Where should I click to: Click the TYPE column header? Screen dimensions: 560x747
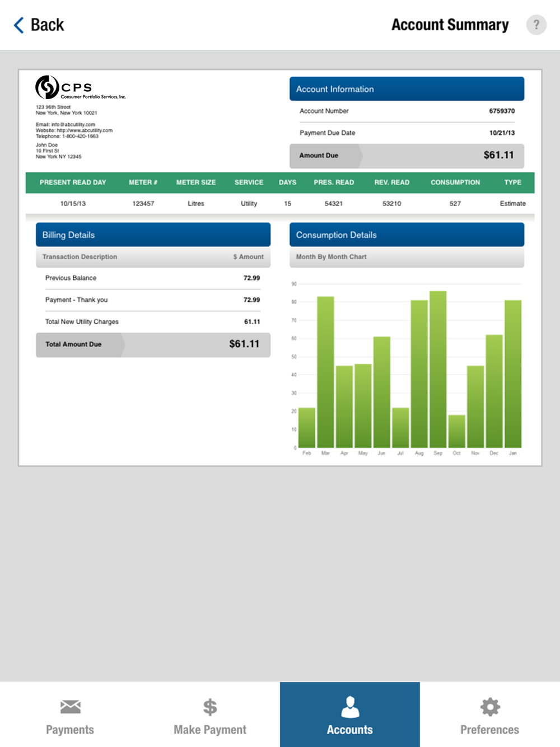(512, 183)
